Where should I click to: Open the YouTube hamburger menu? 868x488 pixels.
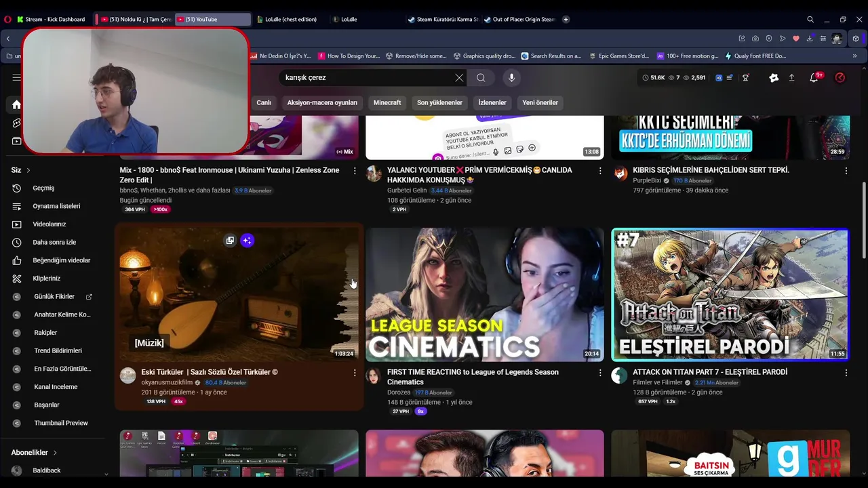(x=17, y=77)
